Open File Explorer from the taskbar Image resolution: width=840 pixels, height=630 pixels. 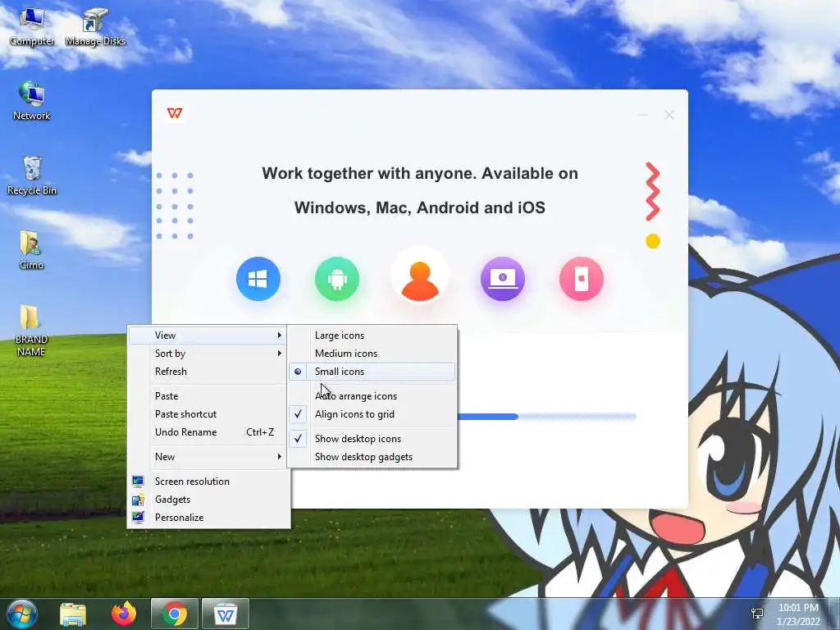click(x=73, y=614)
